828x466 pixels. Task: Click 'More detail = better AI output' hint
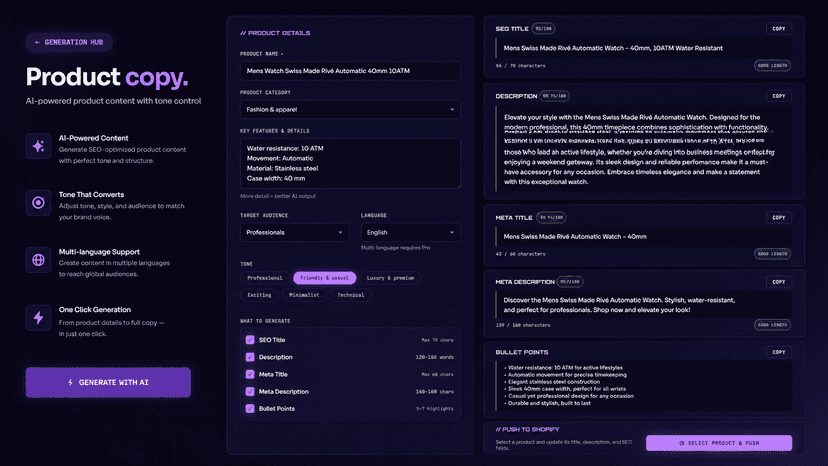coord(278,196)
